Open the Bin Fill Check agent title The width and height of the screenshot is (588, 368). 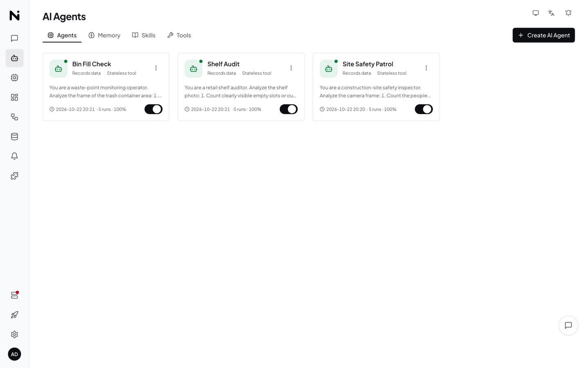tap(91, 64)
